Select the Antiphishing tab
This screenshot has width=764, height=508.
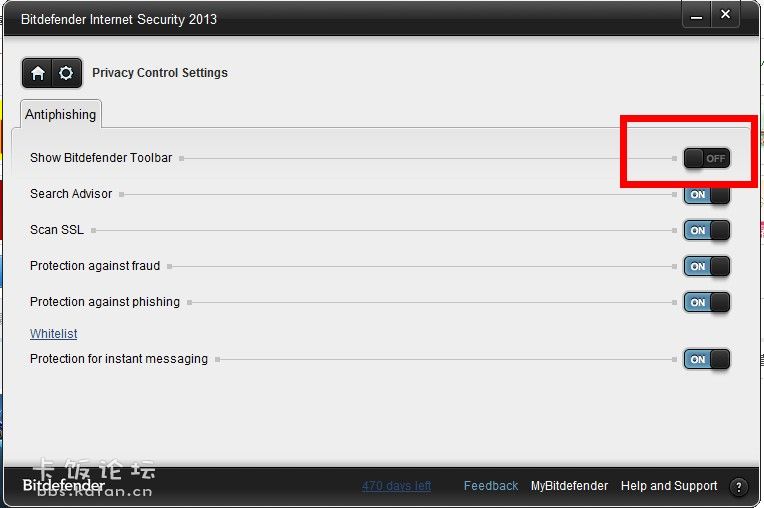click(x=61, y=114)
